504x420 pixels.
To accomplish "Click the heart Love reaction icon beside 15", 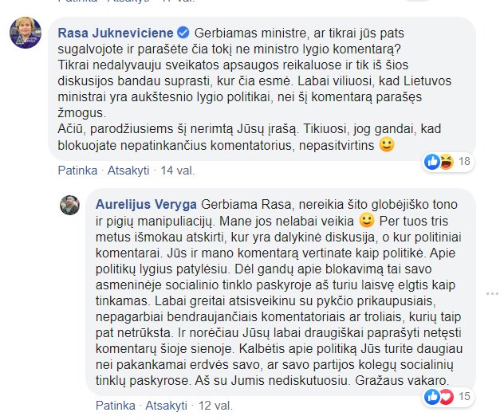I will point(446,397).
